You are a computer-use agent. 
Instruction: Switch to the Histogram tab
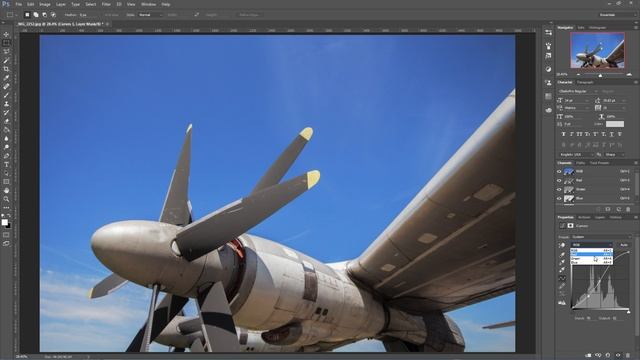pyautogui.click(x=598, y=27)
